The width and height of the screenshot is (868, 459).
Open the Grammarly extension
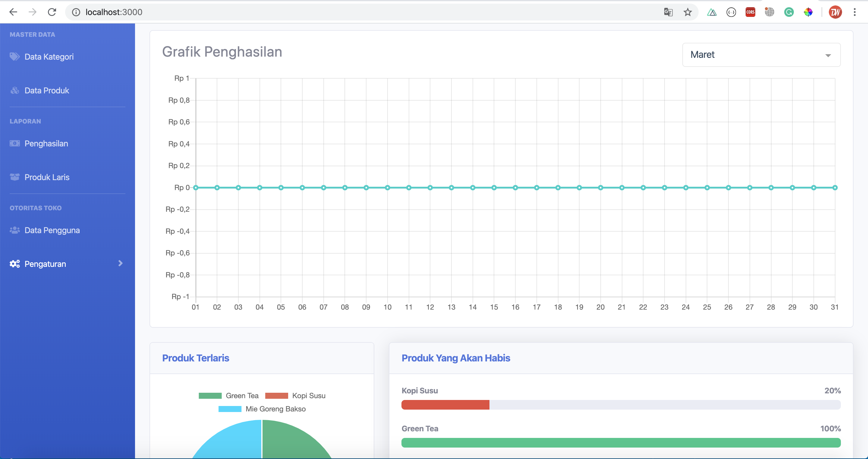[789, 12]
